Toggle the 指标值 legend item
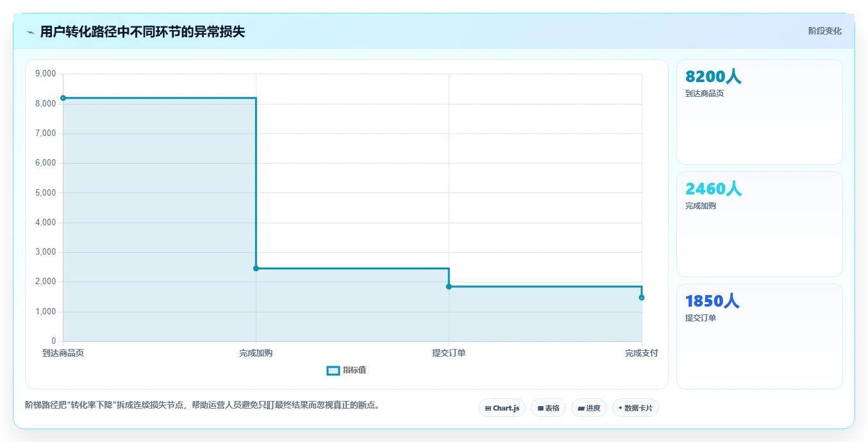The height and width of the screenshot is (442, 868). coord(347,370)
